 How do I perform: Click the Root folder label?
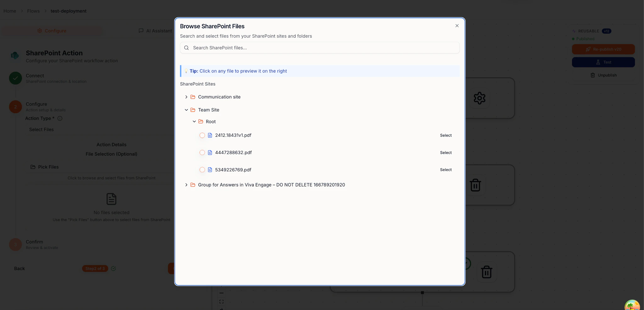pyautogui.click(x=211, y=122)
